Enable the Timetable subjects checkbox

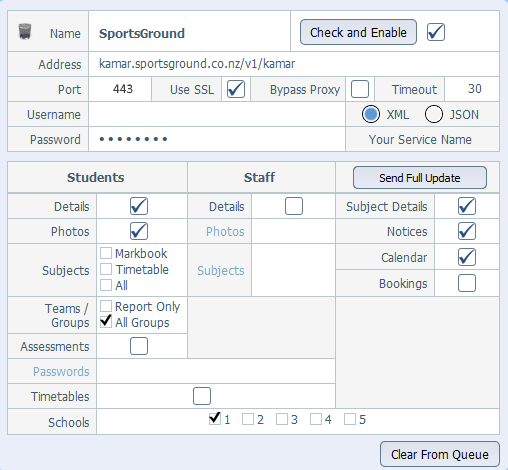coord(106,269)
